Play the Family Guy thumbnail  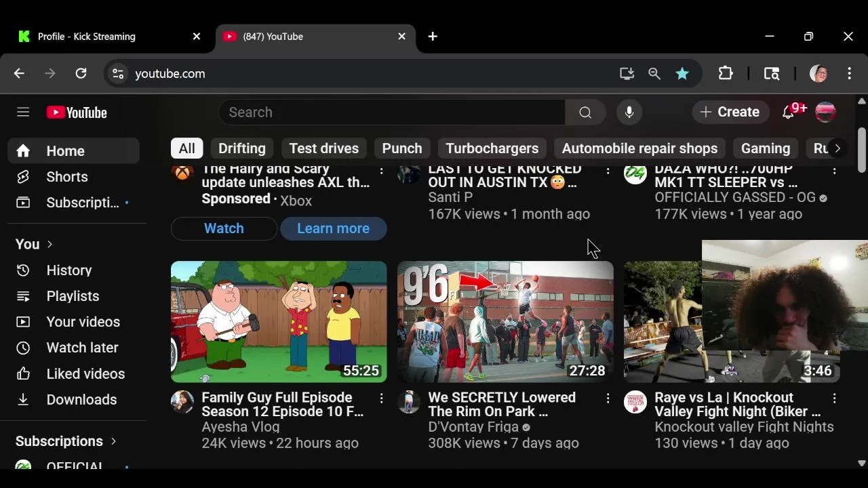pos(279,322)
